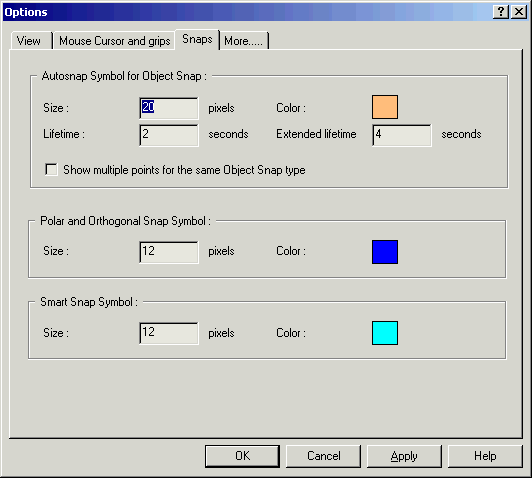Open the Mouse Cursor and grips tab
532x478 pixels.
pos(114,41)
